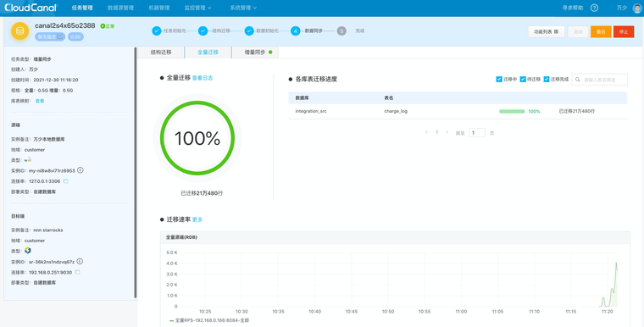Click the table name filter search field

point(600,80)
